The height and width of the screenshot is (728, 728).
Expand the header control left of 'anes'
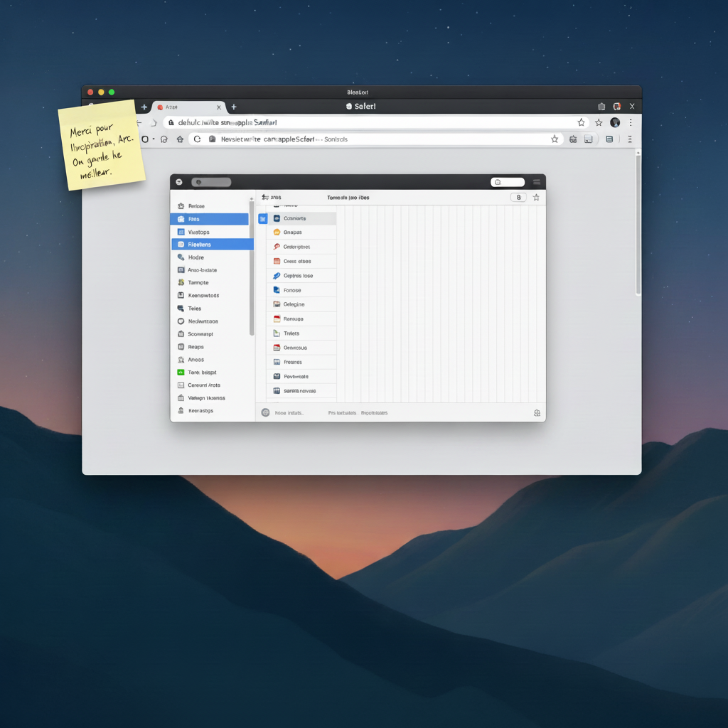pyautogui.click(x=264, y=198)
